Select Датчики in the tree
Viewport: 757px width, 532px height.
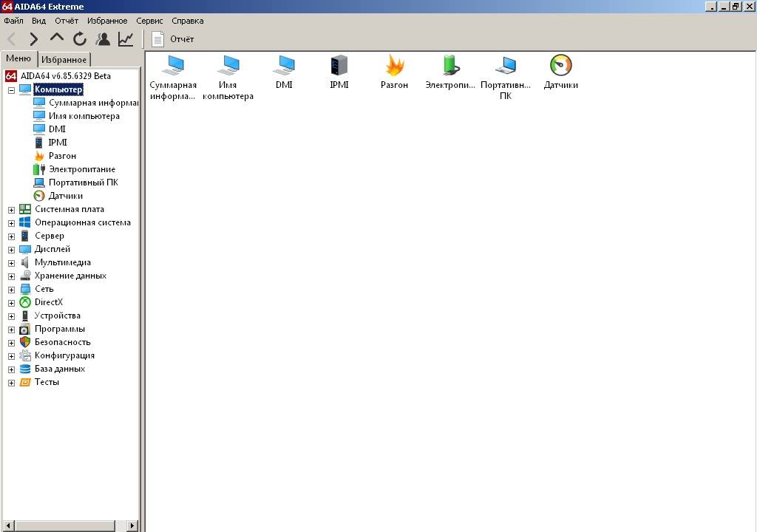[58, 196]
